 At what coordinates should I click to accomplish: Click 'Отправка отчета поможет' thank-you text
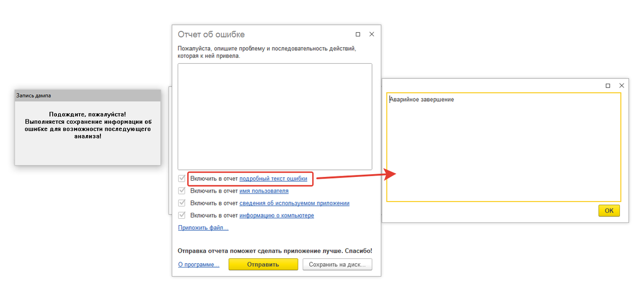tap(275, 250)
